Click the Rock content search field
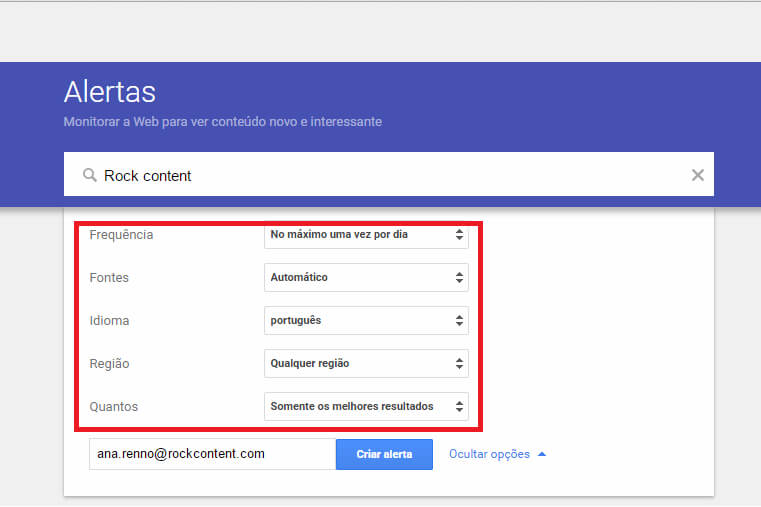The image size is (761, 507). [388, 174]
